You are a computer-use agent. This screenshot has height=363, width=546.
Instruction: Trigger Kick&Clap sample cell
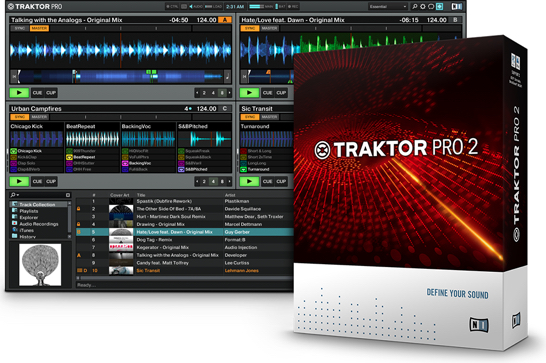13,157
